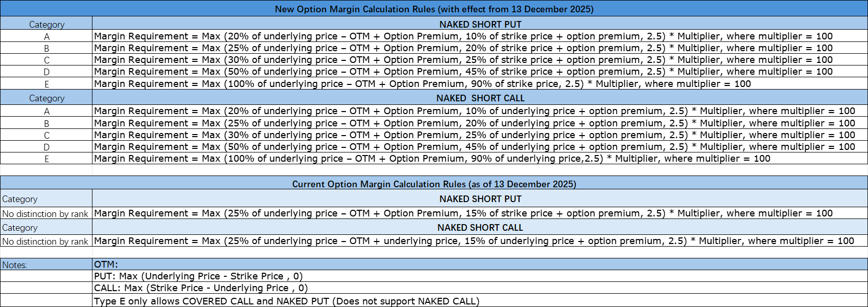Viewport: 868px width, 307px height.
Task: Click new short call category A formula
Action: point(474,111)
